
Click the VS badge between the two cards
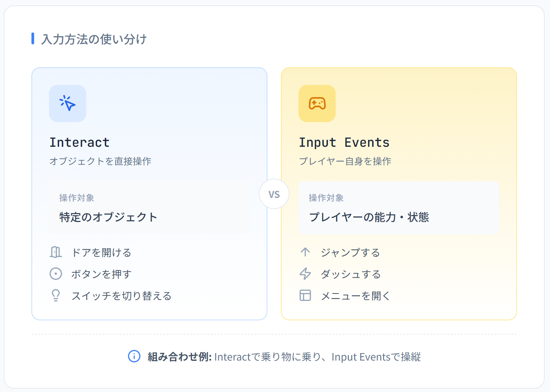pos(274,194)
